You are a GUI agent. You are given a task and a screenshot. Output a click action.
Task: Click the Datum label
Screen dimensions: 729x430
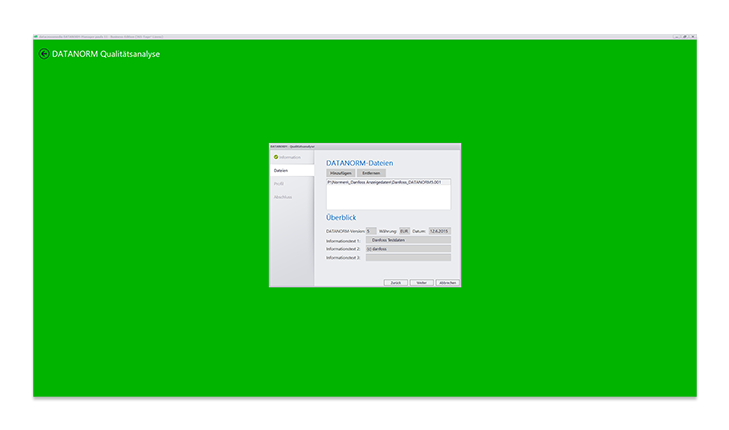(x=419, y=231)
